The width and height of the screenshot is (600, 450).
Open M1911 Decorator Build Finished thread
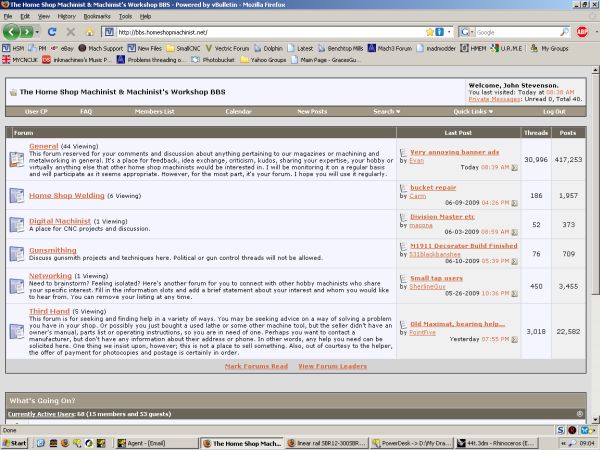tap(464, 246)
